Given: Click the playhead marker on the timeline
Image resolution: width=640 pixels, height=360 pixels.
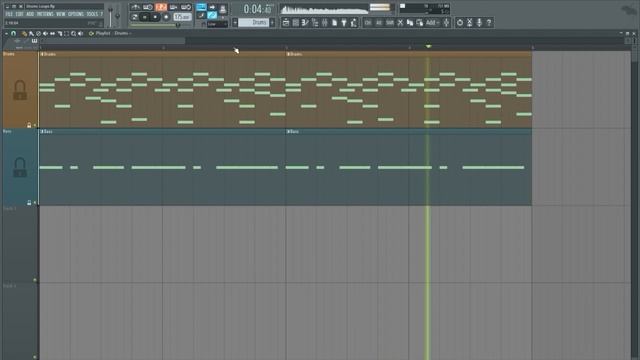Looking at the screenshot, I should click(x=428, y=47).
